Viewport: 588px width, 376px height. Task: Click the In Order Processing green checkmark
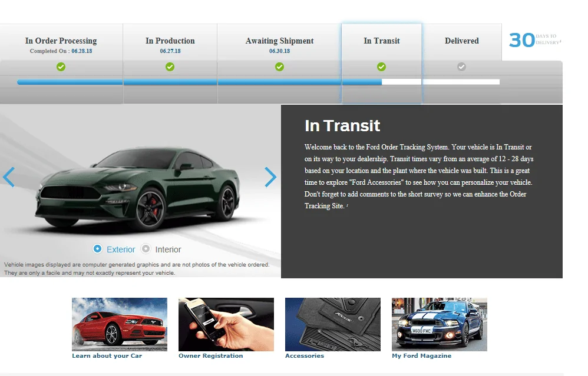coord(61,66)
